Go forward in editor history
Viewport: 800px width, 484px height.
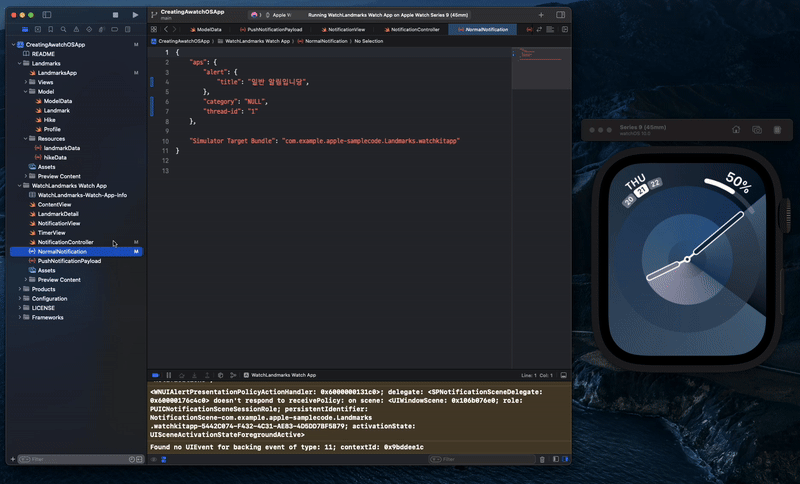174,30
